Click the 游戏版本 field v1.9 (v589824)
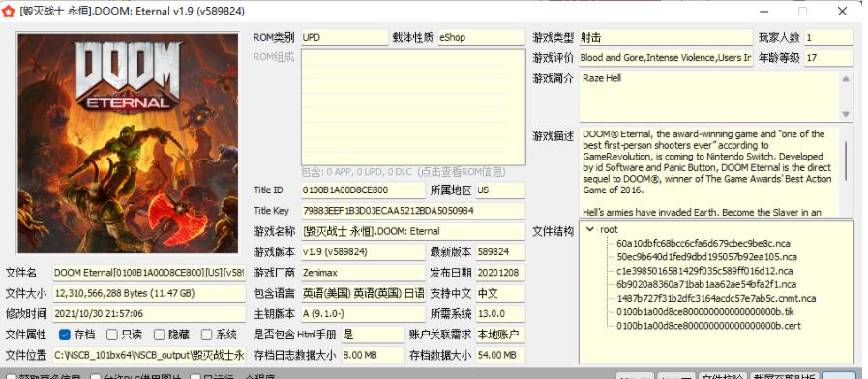The image size is (868, 379). (363, 251)
